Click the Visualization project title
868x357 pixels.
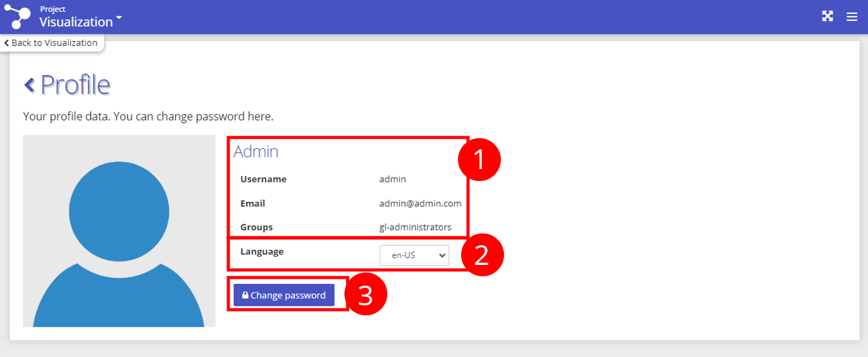click(x=76, y=22)
